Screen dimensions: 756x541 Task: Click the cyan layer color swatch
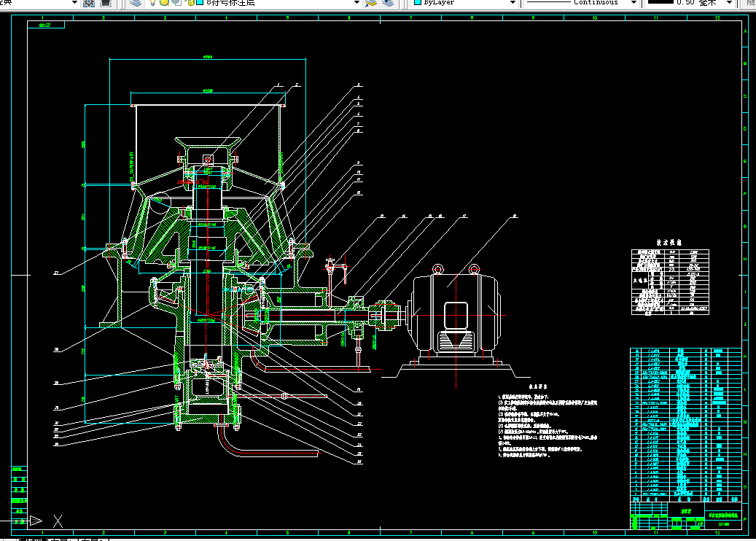coord(199,3)
